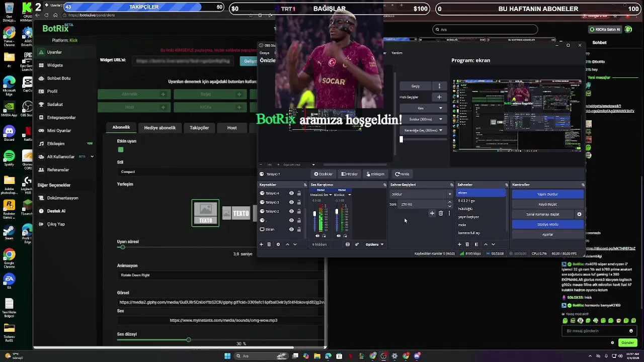Toggle lock on Tarayıcı 2 source
Image resolution: width=644 pixels, height=362 pixels.
coord(299,211)
